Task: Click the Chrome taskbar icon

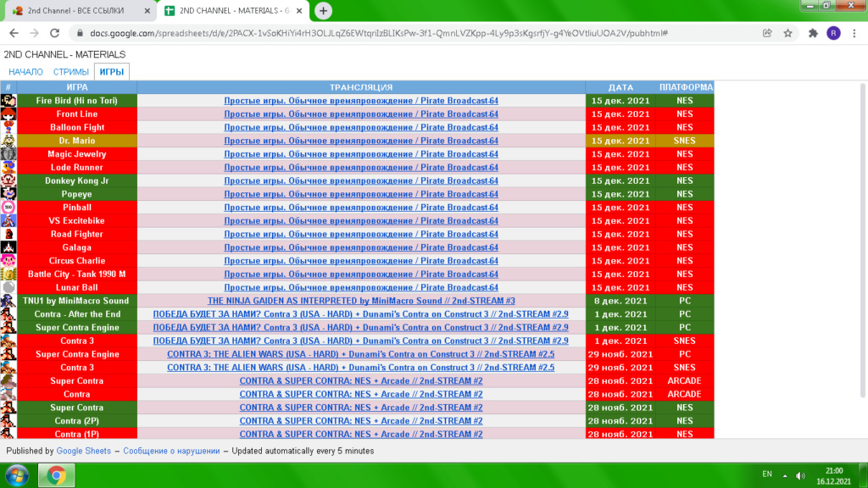Action: (x=56, y=475)
